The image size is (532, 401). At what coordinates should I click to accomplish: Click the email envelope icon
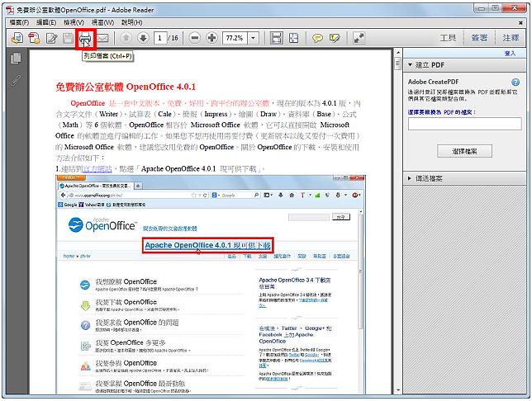pyautogui.click(x=102, y=38)
